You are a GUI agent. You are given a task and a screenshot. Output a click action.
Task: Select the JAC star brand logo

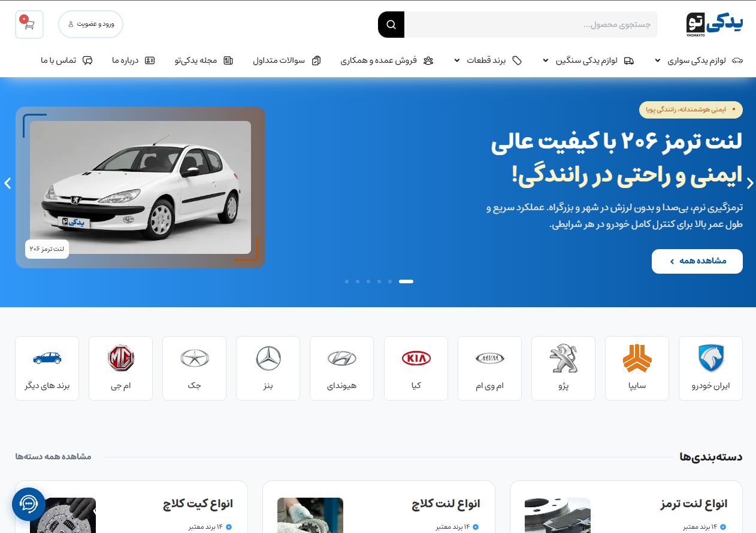(x=195, y=358)
